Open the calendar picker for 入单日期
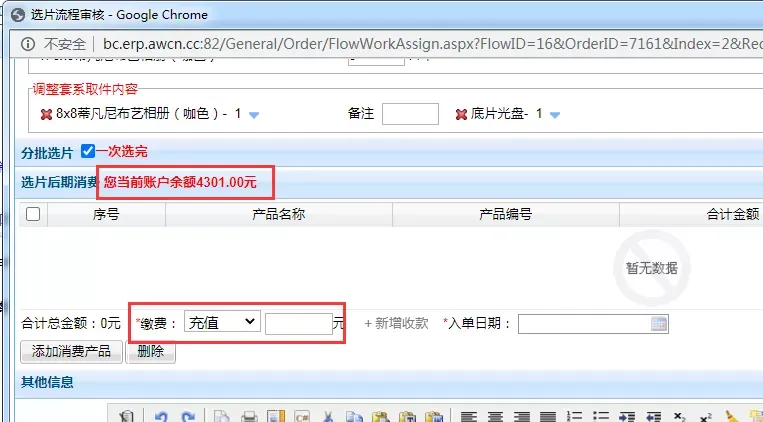Screen dimensions: 763x422 coord(658,323)
